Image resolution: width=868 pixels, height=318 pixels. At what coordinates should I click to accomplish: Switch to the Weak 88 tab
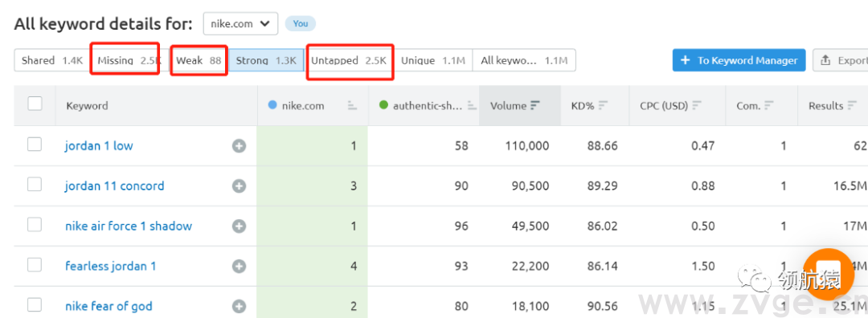pyautogui.click(x=199, y=61)
